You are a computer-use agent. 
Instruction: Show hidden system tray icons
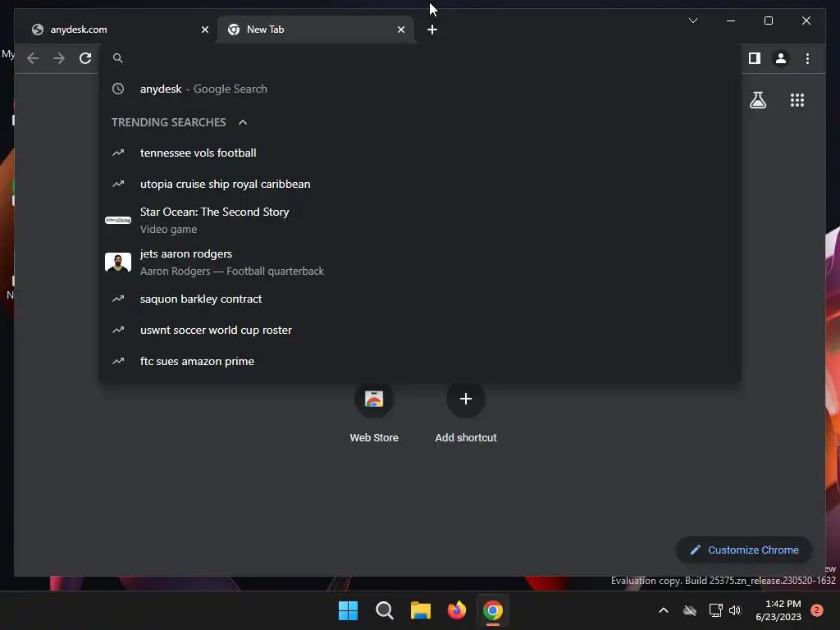pyautogui.click(x=663, y=610)
